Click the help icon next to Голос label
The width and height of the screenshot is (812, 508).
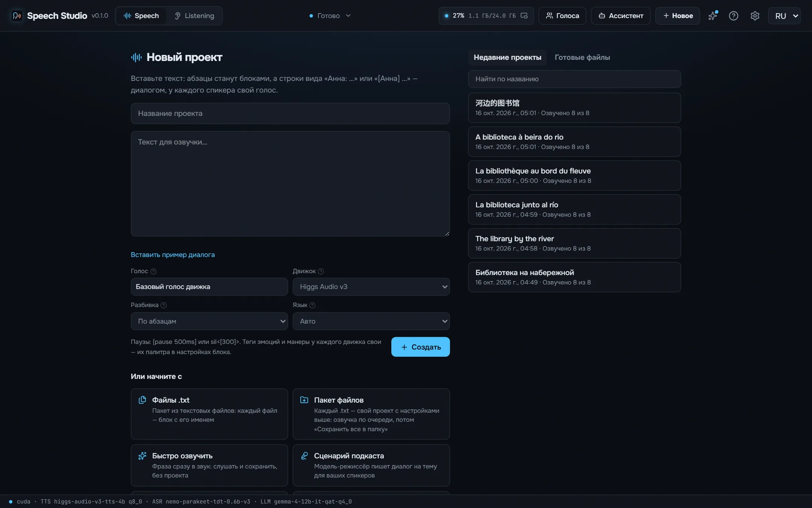click(153, 271)
